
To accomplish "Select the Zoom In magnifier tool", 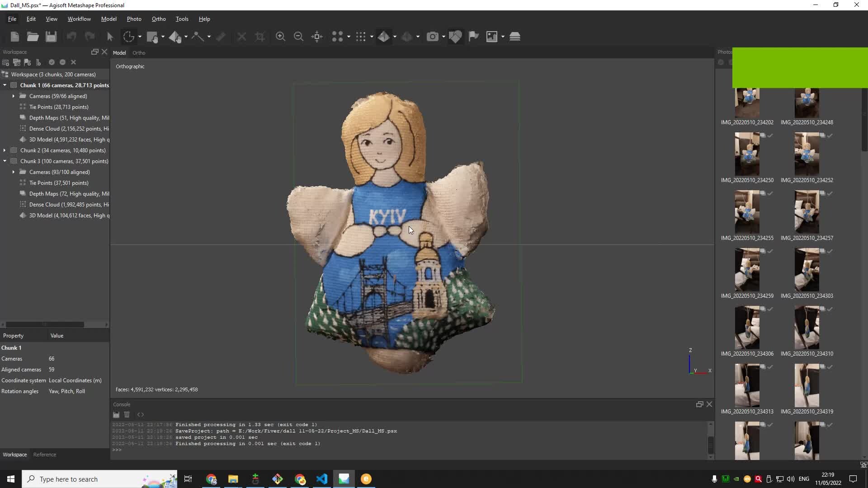I will pos(280,37).
